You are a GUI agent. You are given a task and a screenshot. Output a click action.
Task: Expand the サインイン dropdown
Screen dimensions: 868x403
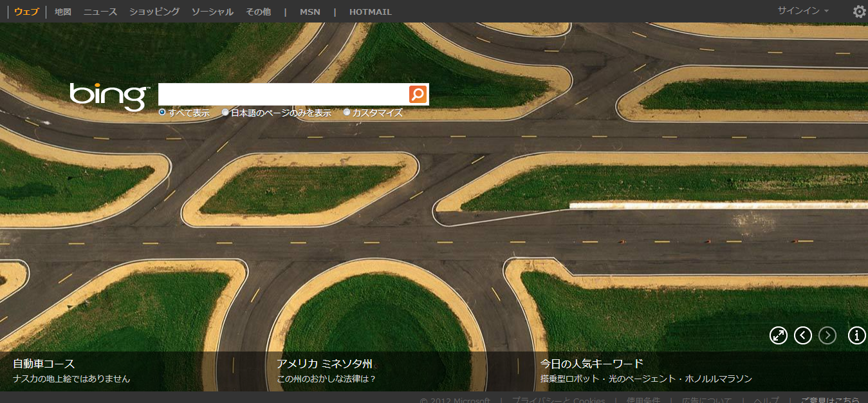pos(803,11)
